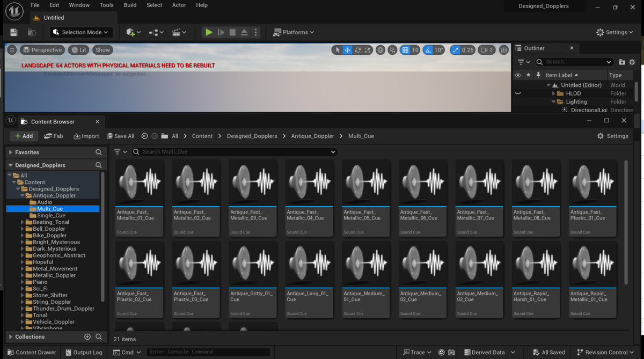This screenshot has width=644, height=359.
Task: Click the surface snapping icon
Action: tap(392, 50)
